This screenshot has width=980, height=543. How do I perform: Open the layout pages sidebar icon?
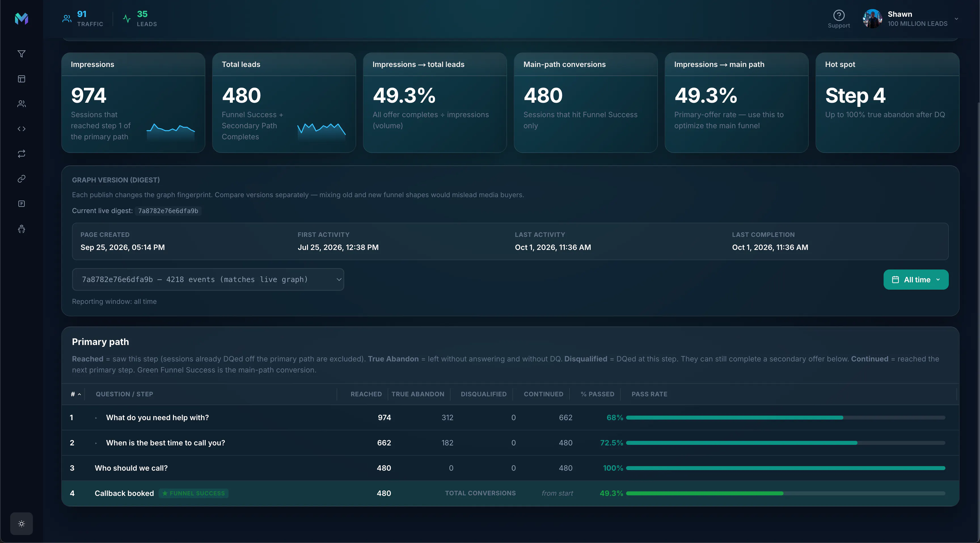tap(22, 79)
